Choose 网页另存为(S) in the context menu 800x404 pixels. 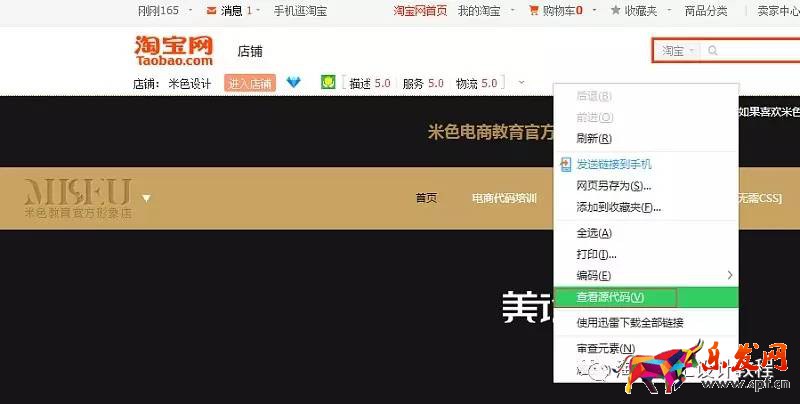pyautogui.click(x=614, y=186)
